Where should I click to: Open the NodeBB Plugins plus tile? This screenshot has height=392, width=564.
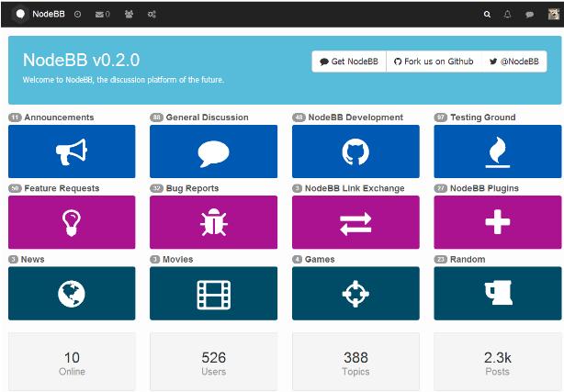click(498, 222)
